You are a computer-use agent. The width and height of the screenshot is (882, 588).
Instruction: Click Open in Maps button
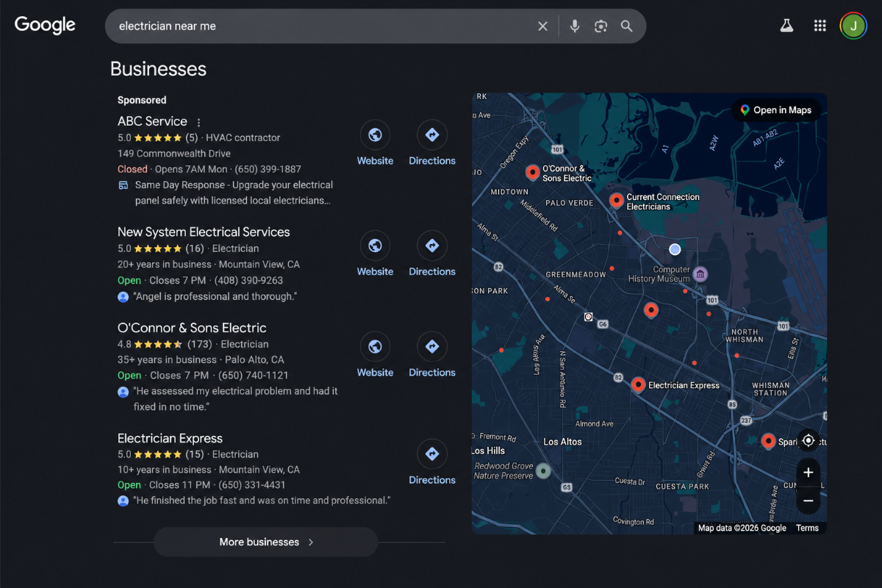click(776, 110)
